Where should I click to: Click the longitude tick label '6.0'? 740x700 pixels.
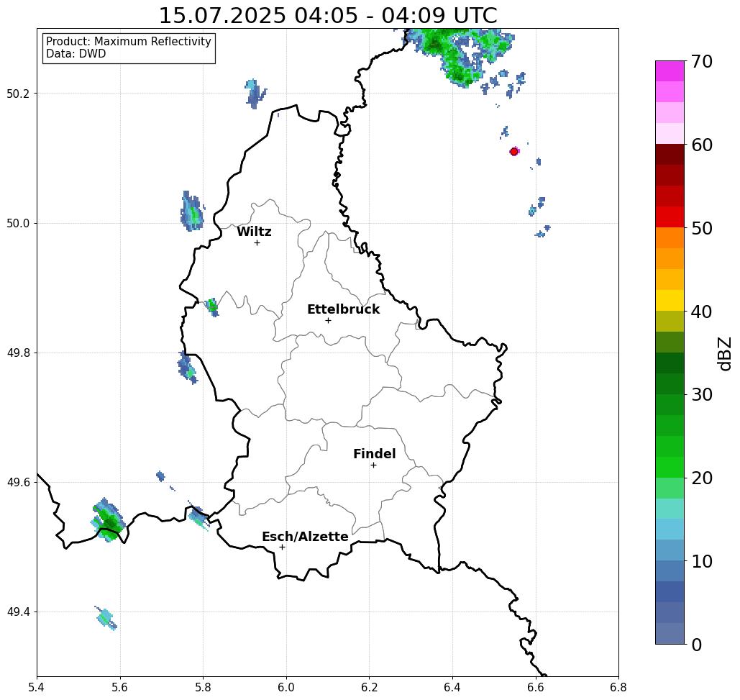(286, 687)
